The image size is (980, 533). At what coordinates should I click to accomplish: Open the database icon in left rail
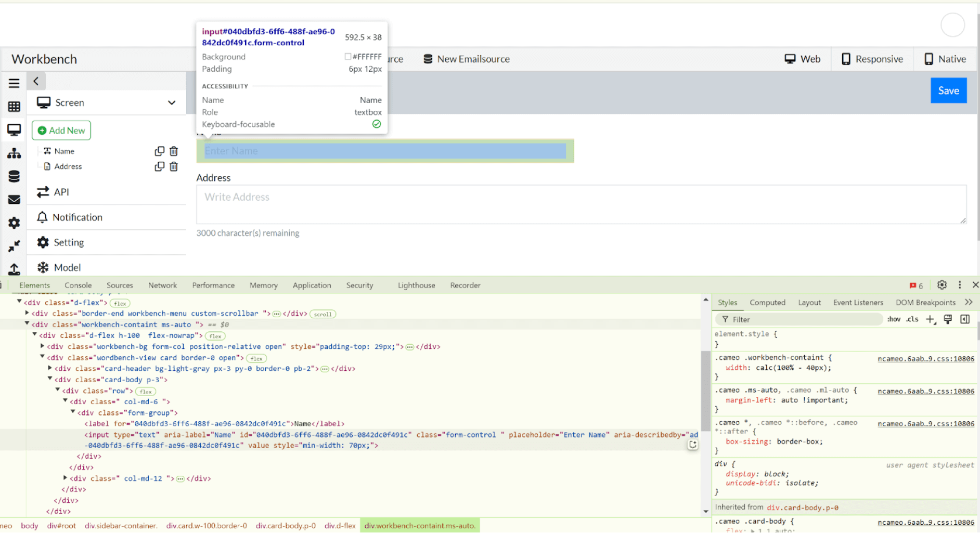pos(14,177)
